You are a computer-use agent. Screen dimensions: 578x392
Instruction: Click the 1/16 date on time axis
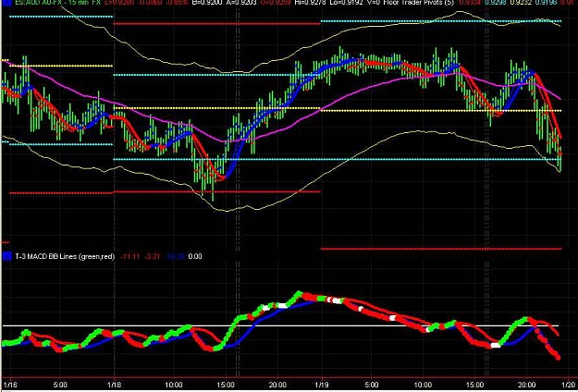[x=12, y=385]
